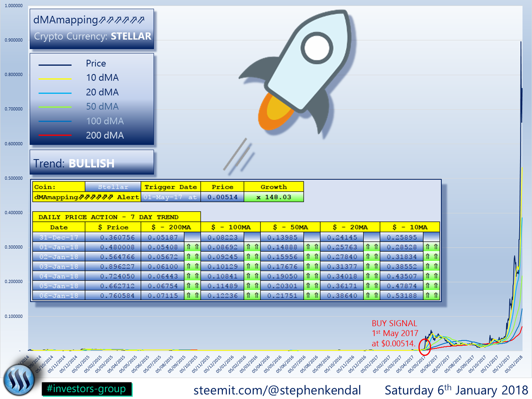Click green up arrows beside 0.38552
Screen dimensions: 532x399
coord(431,266)
